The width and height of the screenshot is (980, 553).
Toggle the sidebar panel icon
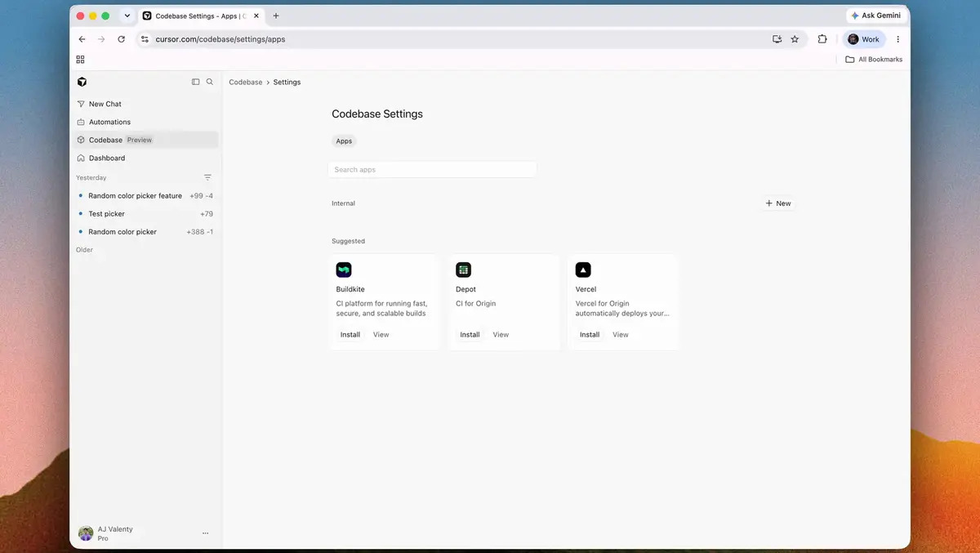point(195,82)
